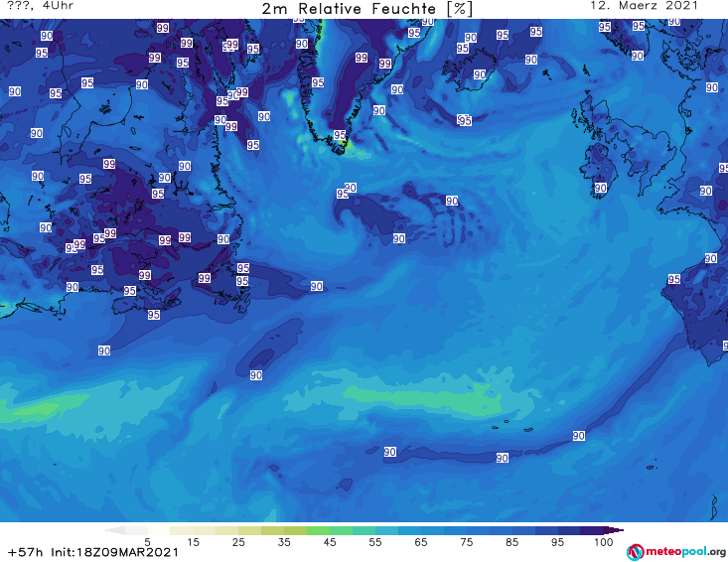Click the "90" contour label on Iceland
The width and height of the screenshot is (728, 562).
point(480,74)
